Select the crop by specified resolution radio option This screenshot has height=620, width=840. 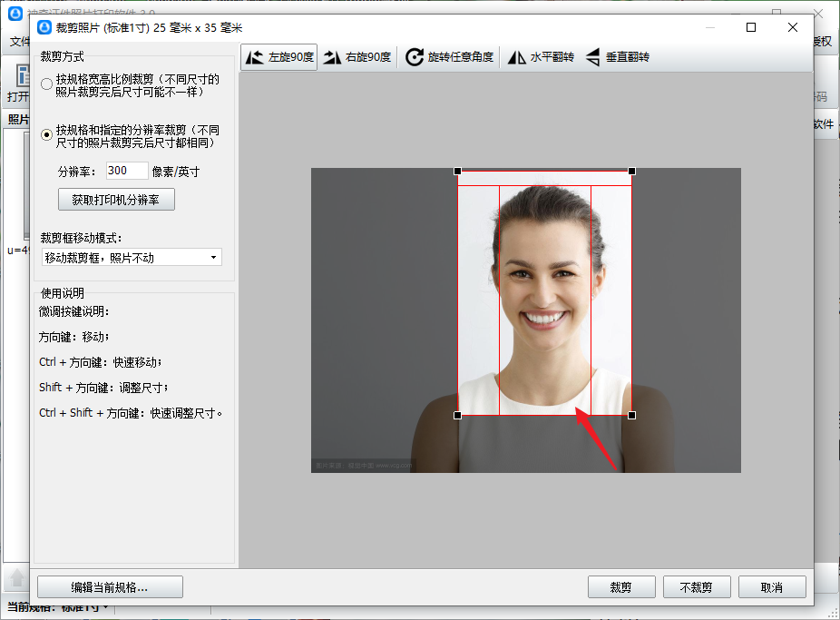coord(47,134)
